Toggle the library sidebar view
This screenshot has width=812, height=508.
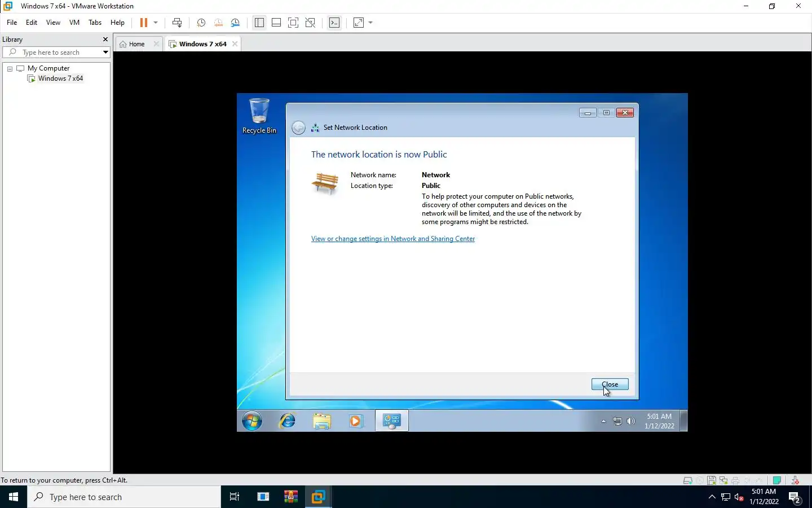pos(259,23)
